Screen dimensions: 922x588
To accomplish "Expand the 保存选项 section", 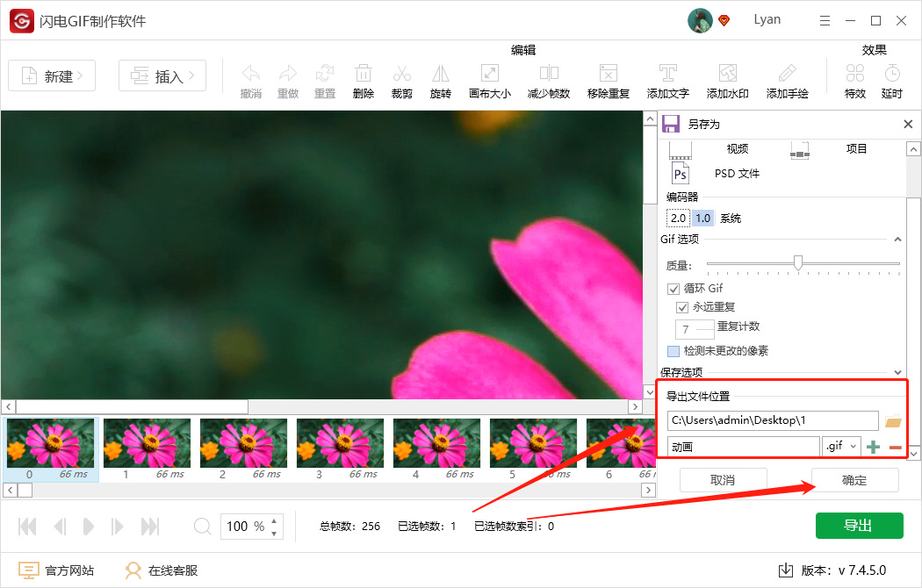I will [x=897, y=372].
